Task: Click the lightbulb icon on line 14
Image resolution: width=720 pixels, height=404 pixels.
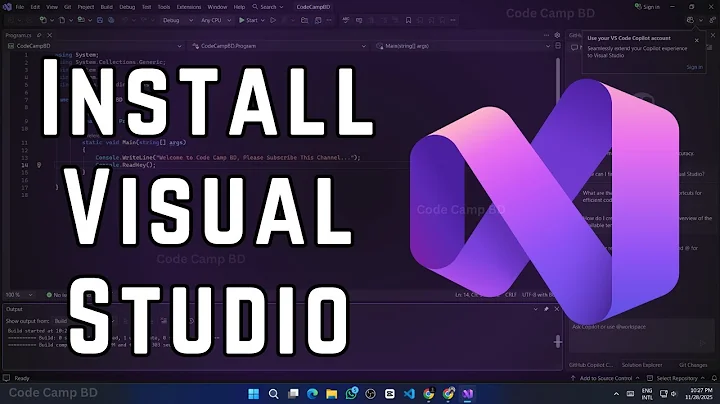Action: 39,165
